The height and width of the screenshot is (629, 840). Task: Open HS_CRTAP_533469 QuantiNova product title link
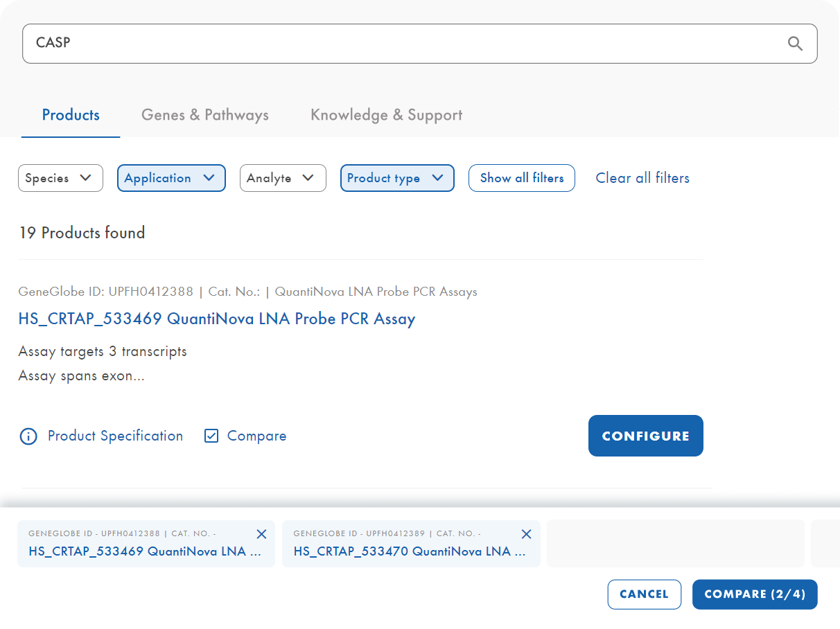(216, 319)
